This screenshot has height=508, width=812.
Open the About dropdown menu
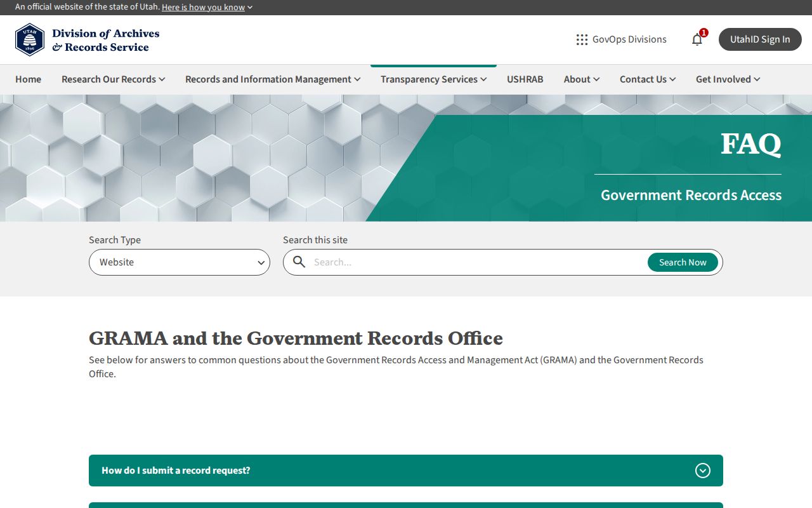[582, 79]
